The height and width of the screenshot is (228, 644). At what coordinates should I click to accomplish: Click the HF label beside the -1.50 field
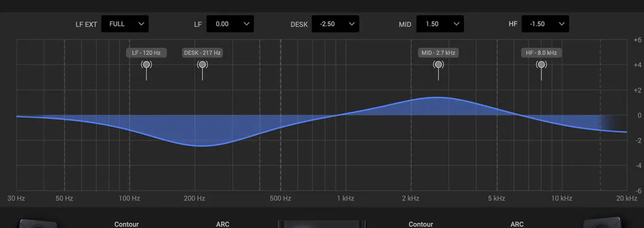513,24
